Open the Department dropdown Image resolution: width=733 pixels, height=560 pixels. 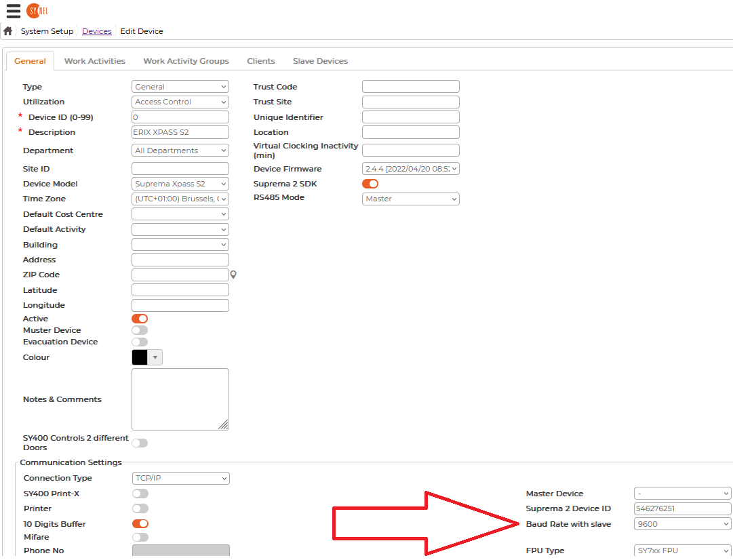180,151
